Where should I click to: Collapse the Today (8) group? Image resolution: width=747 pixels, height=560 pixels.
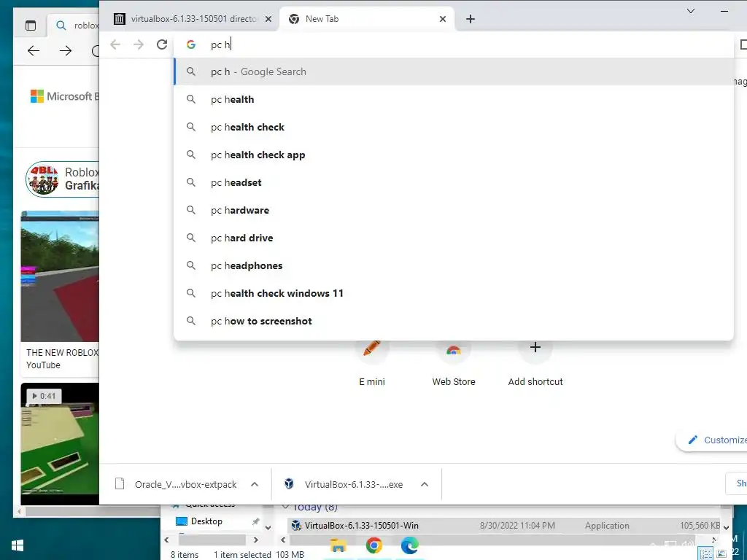[285, 506]
